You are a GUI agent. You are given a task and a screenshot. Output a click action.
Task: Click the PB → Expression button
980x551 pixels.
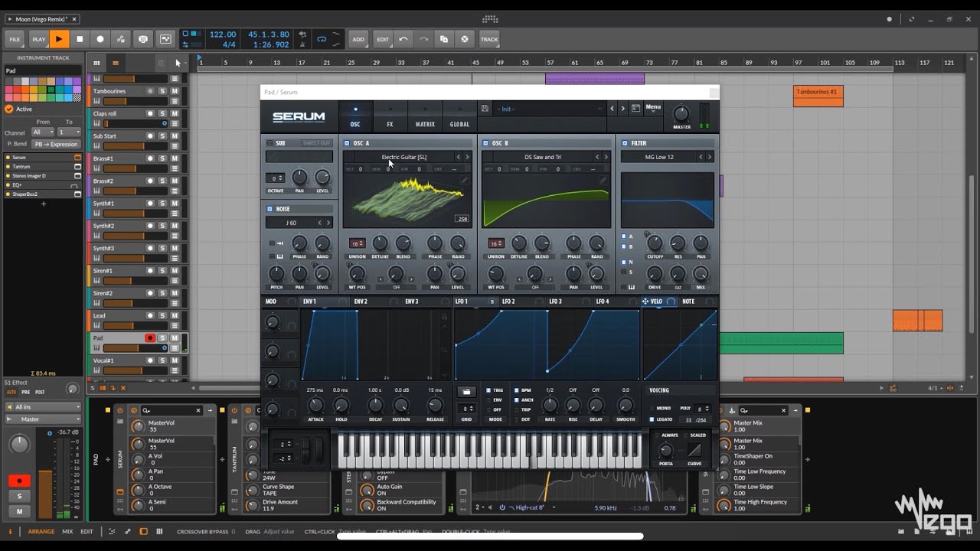tap(56, 144)
